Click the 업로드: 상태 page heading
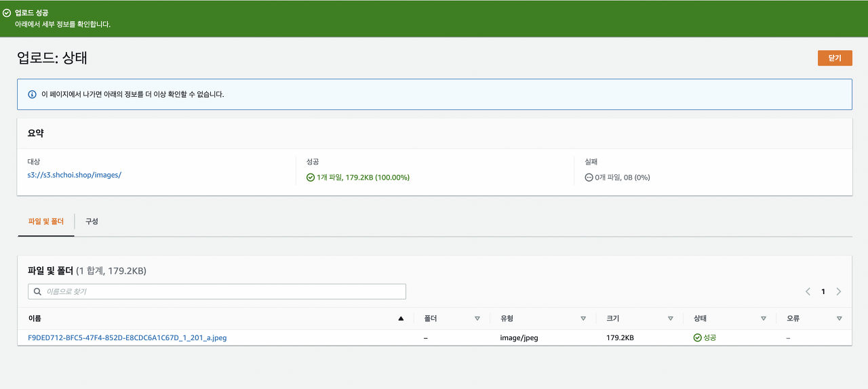Screen dimensions: 868x389 pos(52,58)
